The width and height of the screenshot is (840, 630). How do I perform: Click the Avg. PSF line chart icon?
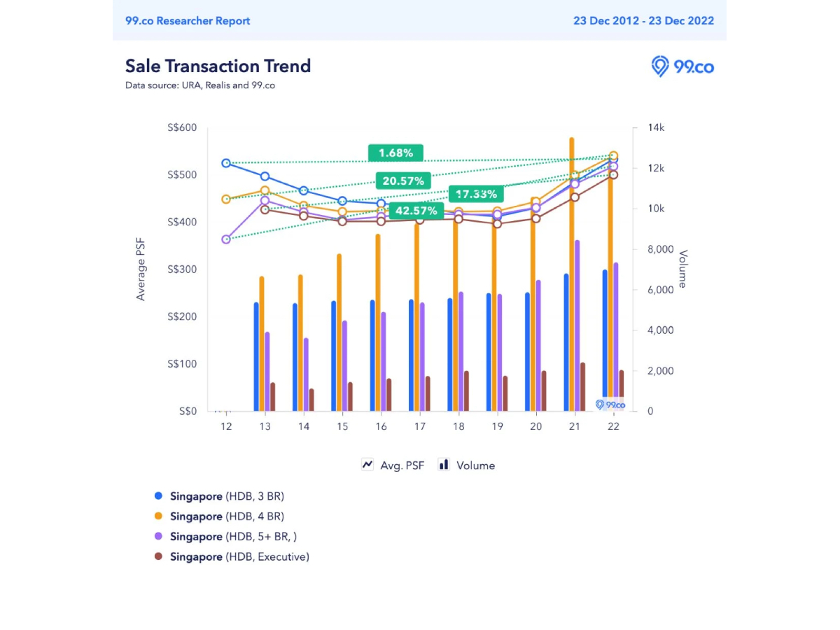point(367,465)
